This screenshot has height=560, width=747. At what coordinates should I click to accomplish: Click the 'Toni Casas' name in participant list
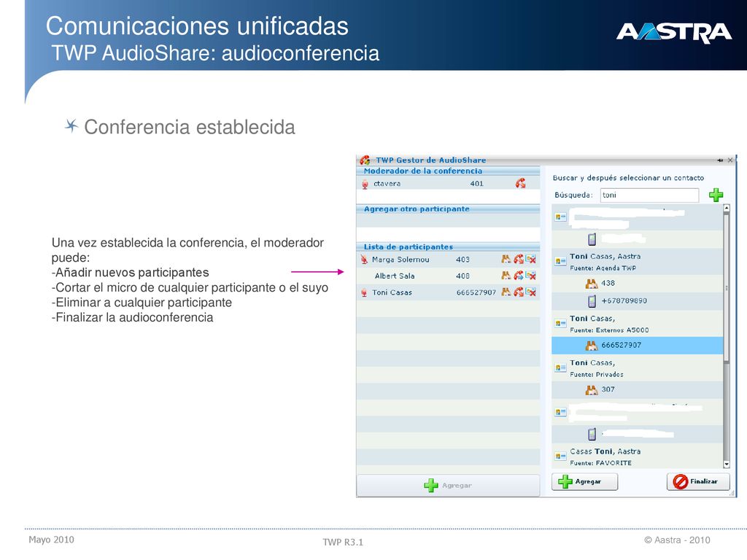pos(392,292)
